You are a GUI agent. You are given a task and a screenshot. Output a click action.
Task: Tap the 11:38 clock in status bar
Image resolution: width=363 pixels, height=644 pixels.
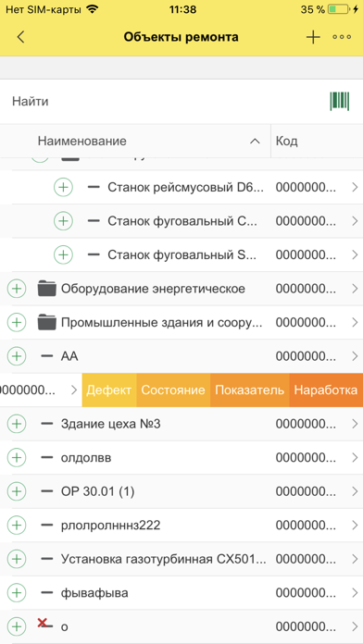[182, 9]
